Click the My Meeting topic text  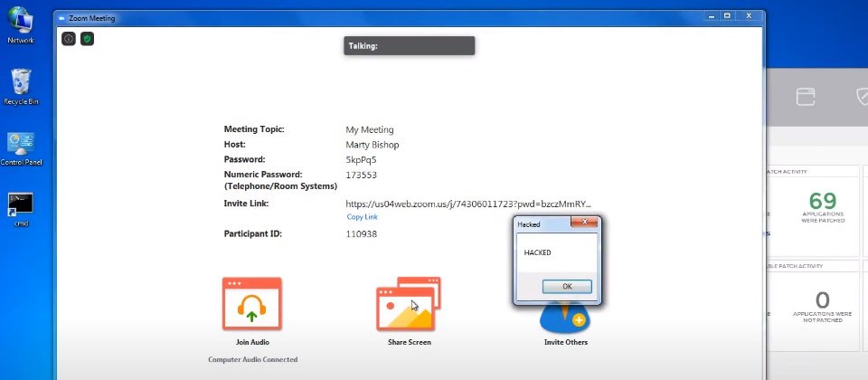[370, 130]
